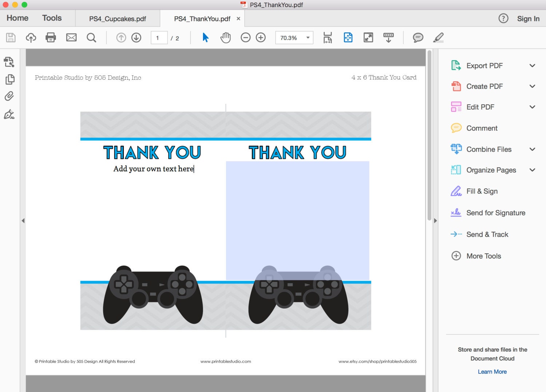Select the Hand tool

point(225,37)
